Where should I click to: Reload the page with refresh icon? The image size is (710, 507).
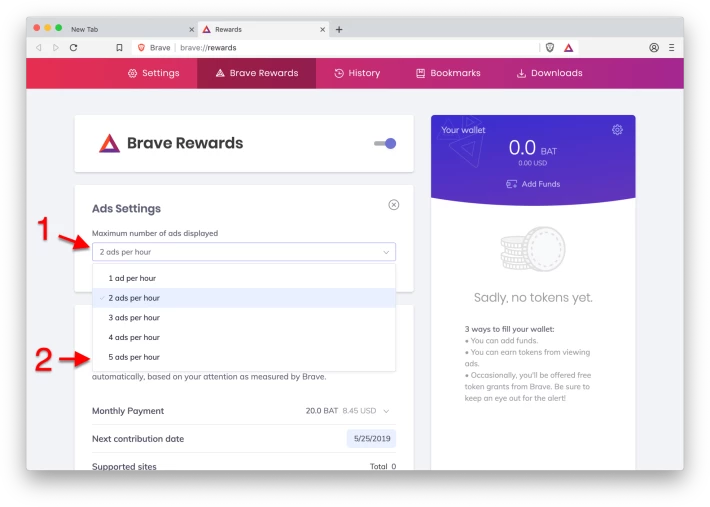73,48
